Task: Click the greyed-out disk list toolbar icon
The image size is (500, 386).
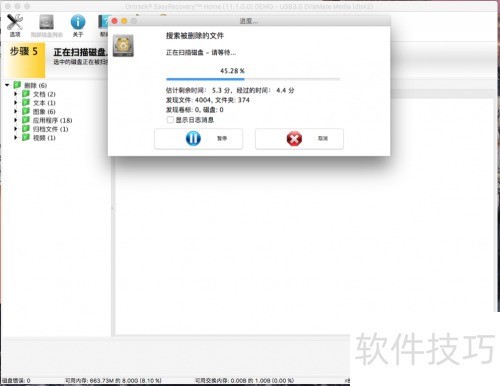Action: pyautogui.click(x=46, y=25)
